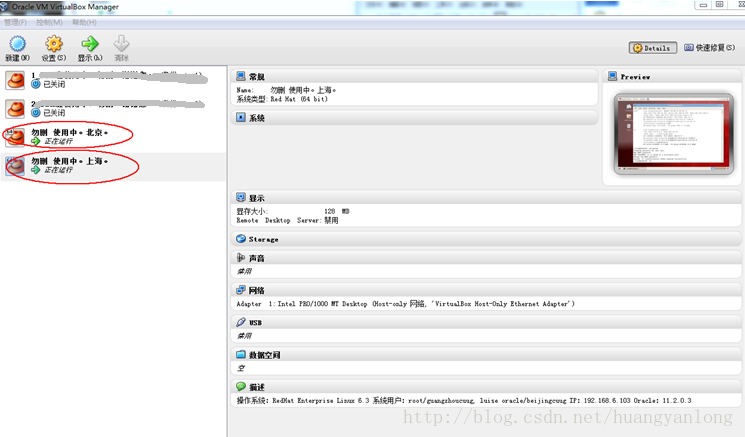Click Red Hat icon of 北京 VM

[15, 137]
